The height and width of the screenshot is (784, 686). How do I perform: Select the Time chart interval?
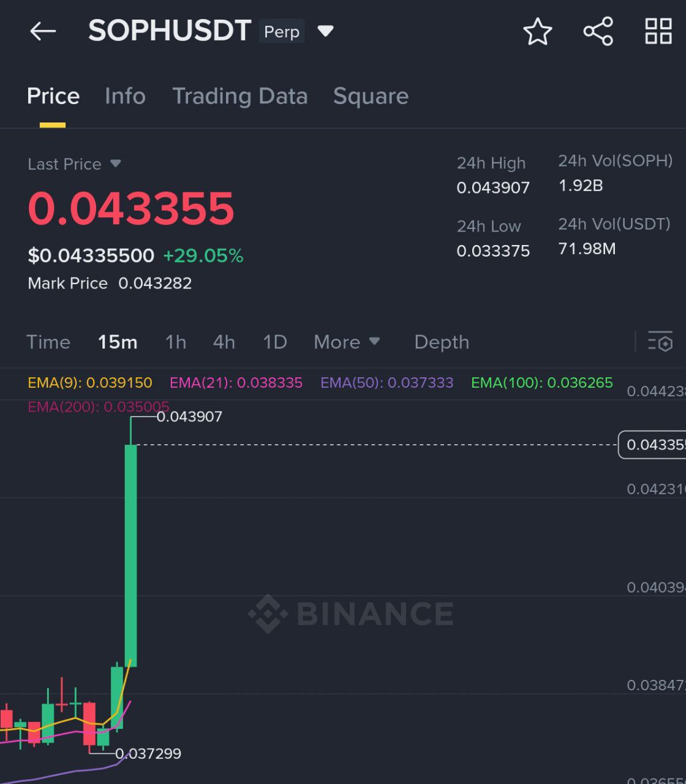point(48,342)
